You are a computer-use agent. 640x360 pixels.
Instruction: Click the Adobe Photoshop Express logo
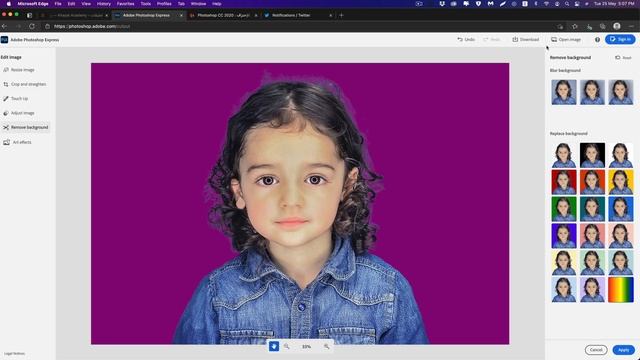(x=4, y=40)
